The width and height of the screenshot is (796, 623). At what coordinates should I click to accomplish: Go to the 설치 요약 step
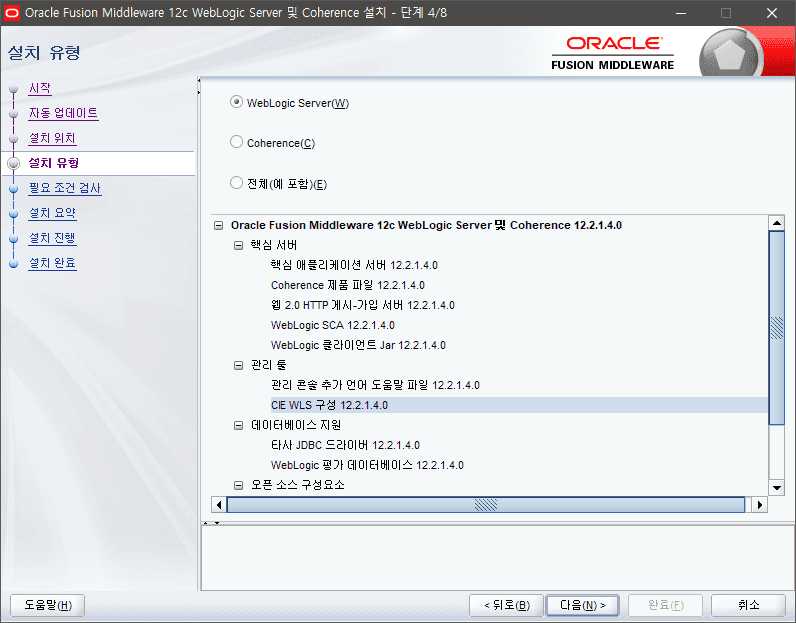coord(52,213)
